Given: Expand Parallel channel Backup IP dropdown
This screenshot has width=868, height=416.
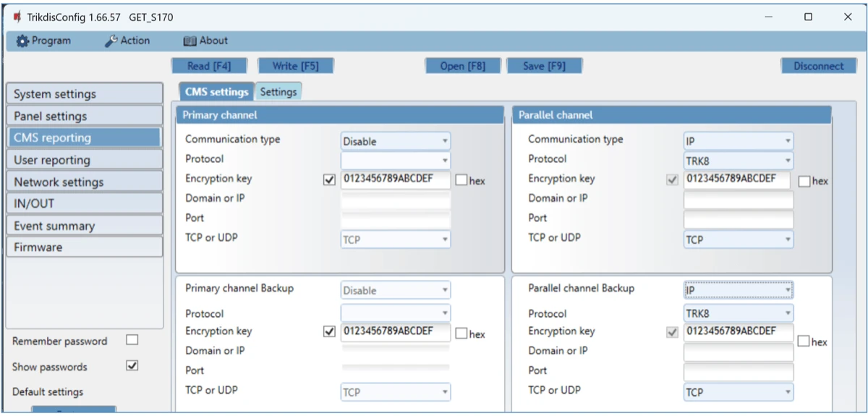Looking at the screenshot, I should tap(738, 291).
